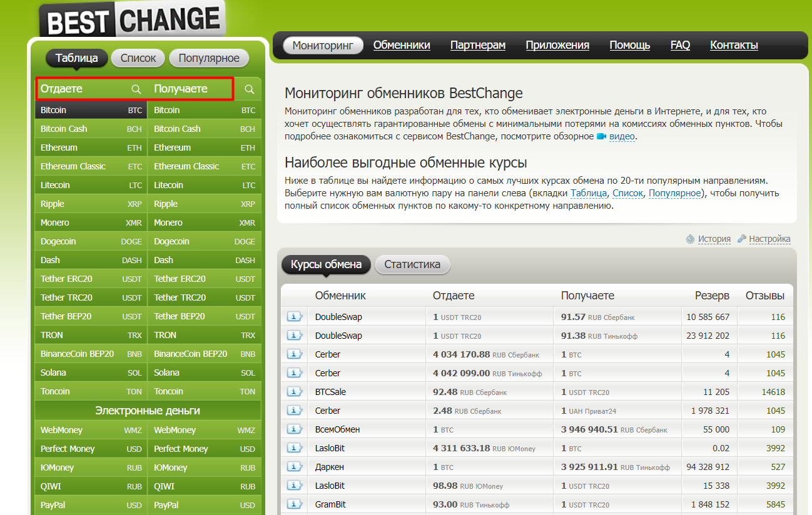Open info icon for DoubleSwap 91.57 RUB Сбербанк row
Image resolution: width=812 pixels, height=515 pixels.
294,317
